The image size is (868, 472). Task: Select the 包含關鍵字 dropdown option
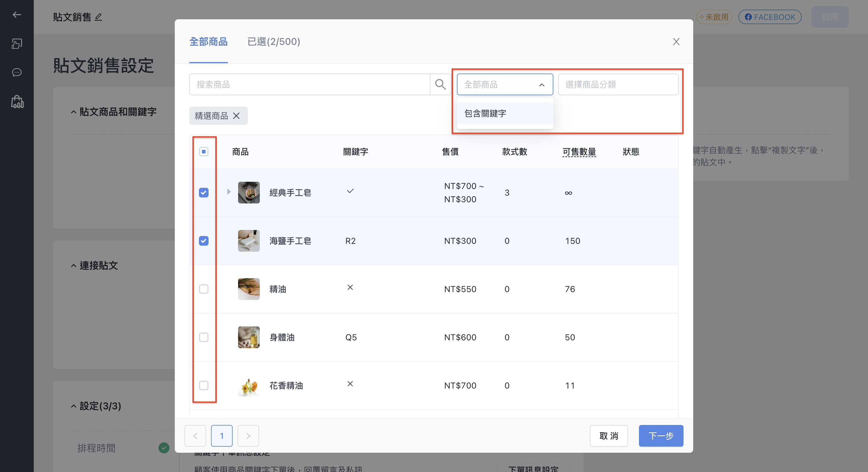(505, 114)
